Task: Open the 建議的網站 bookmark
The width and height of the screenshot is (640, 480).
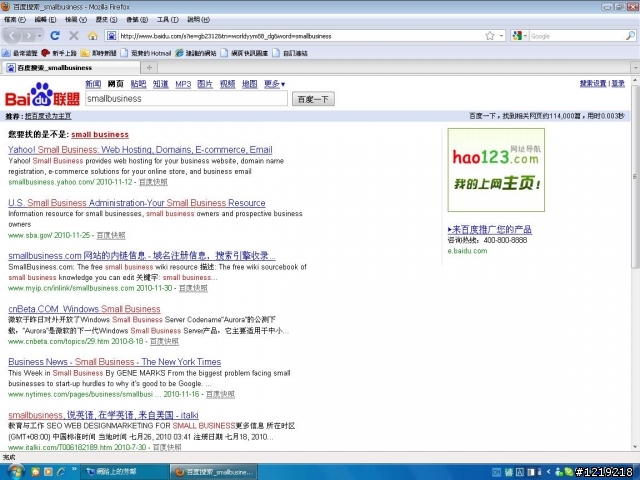Action: (x=196, y=53)
